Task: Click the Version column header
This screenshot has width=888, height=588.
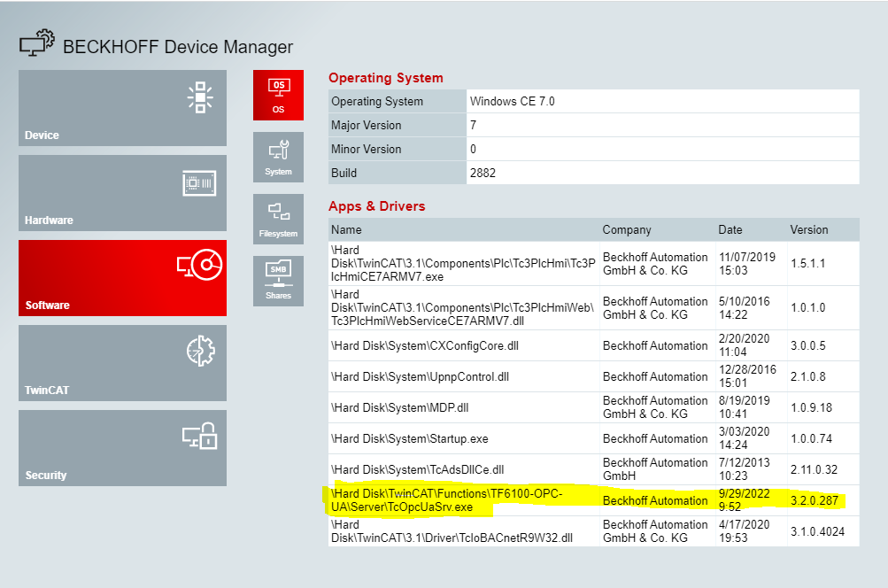Action: pyautogui.click(x=808, y=229)
